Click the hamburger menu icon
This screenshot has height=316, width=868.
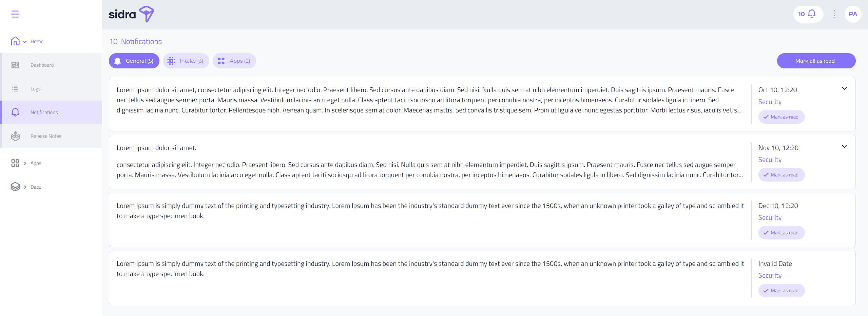(x=15, y=14)
